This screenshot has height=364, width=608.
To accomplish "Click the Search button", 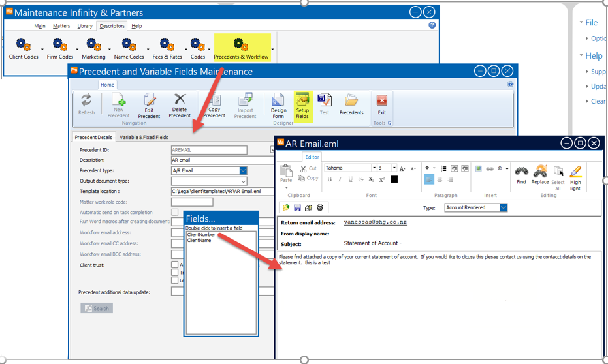I will tap(97, 308).
